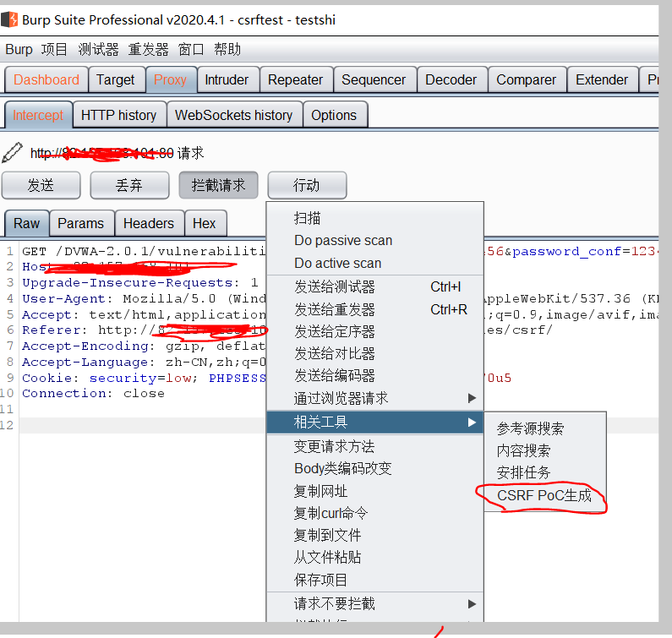Choose 保存项目 menu entry

375,580
